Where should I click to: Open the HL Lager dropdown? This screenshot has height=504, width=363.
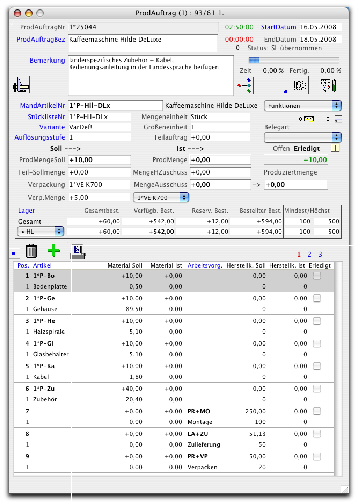coord(40,231)
